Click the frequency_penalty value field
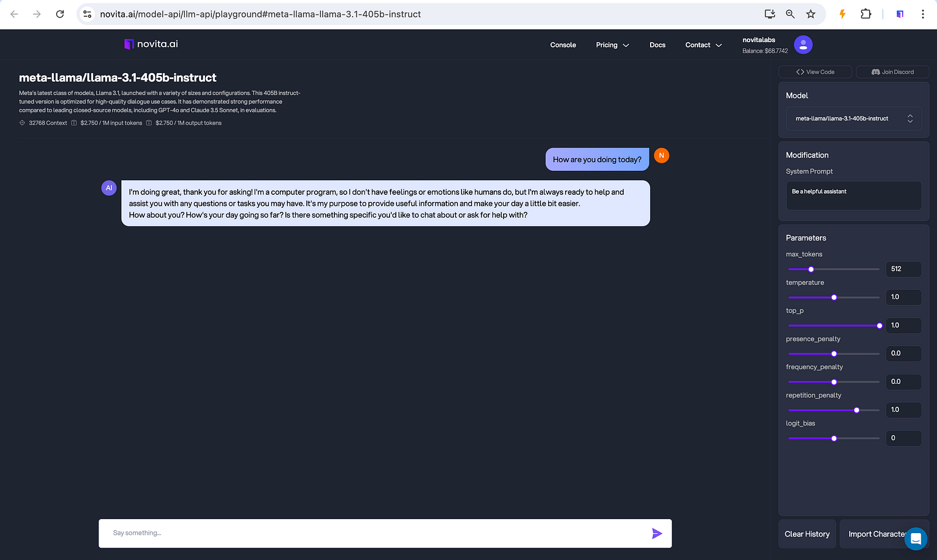The height and width of the screenshot is (560, 937). point(904,382)
